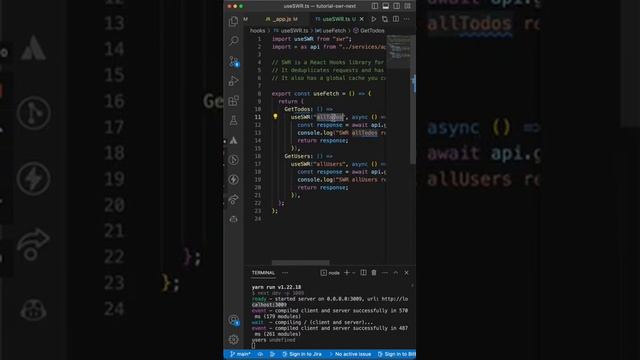The width and height of the screenshot is (640, 360).
Task: Click No active issue status item
Action: click(351, 354)
